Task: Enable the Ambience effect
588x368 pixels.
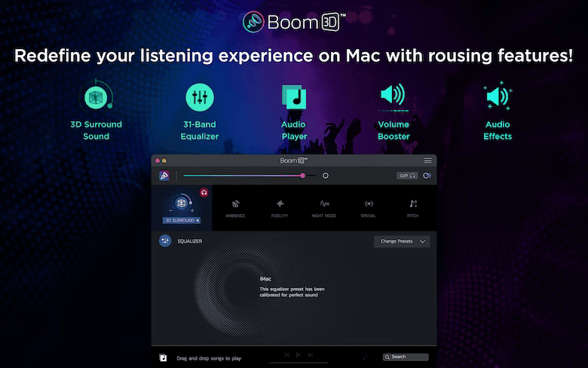Action: [235, 209]
